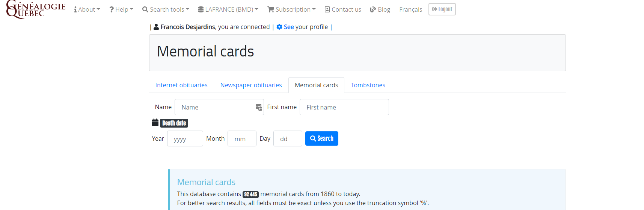Switch to the Newspaper obituaries tab
644x210 pixels.
coord(251,85)
